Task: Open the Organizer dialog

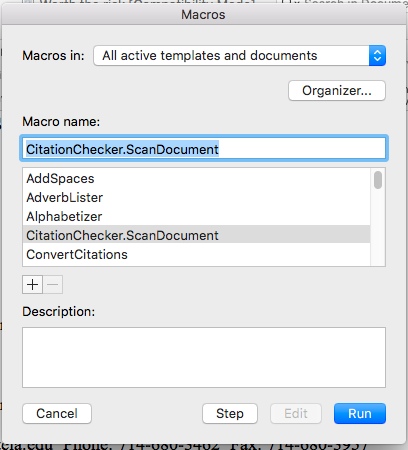Action: tap(337, 90)
